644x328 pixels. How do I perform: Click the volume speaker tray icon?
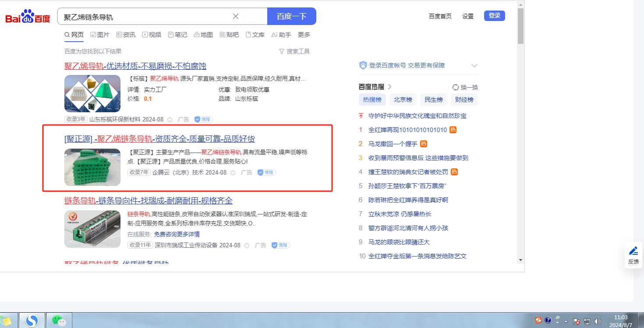[597, 321]
